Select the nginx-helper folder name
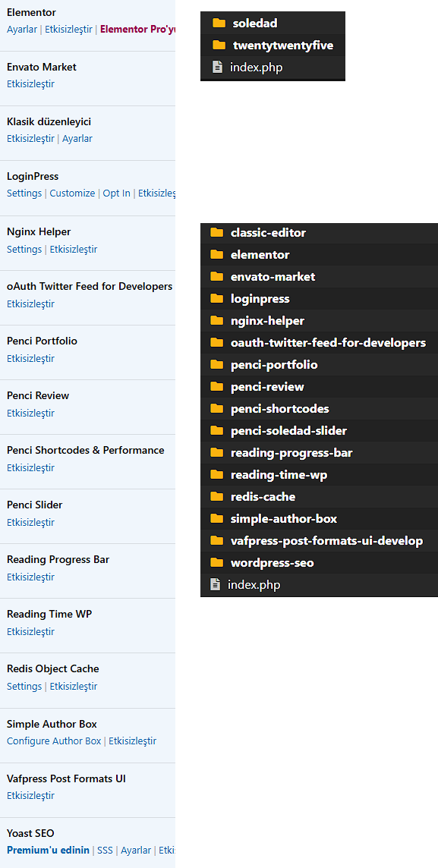The height and width of the screenshot is (868, 438). coord(267,321)
